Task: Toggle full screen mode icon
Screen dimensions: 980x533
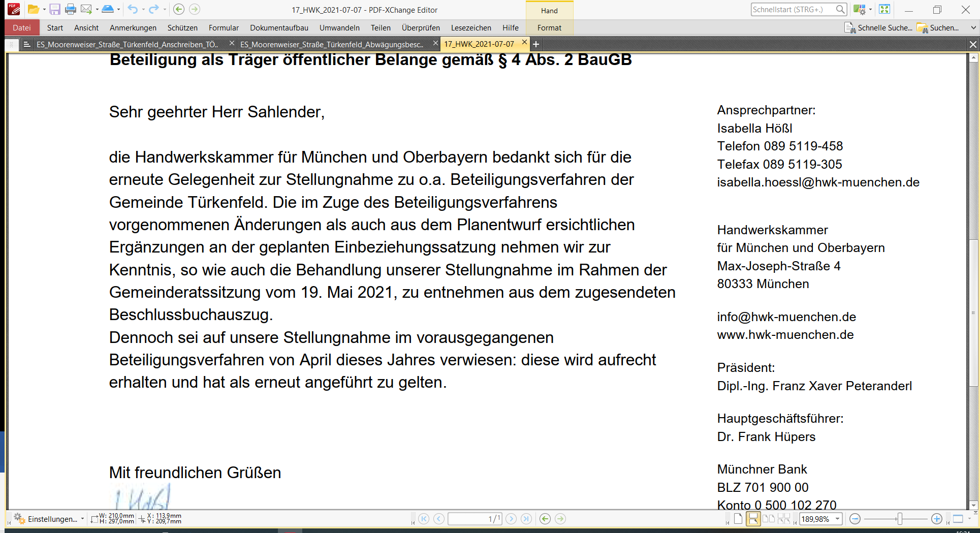Action: pos(884,9)
